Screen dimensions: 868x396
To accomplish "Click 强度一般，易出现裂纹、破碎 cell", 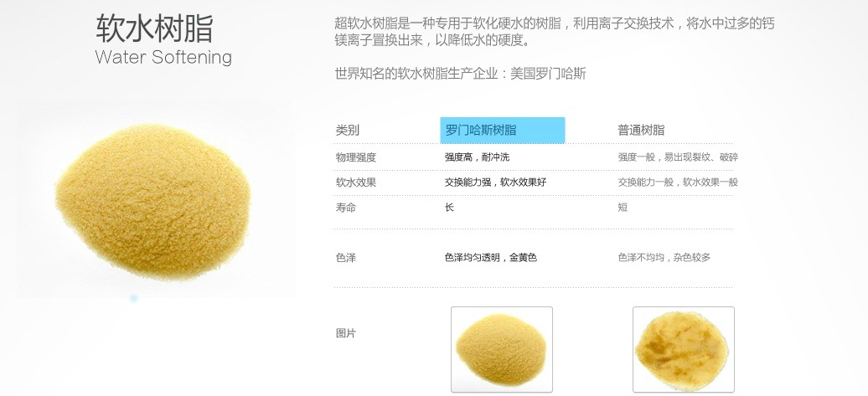I will click(678, 157).
